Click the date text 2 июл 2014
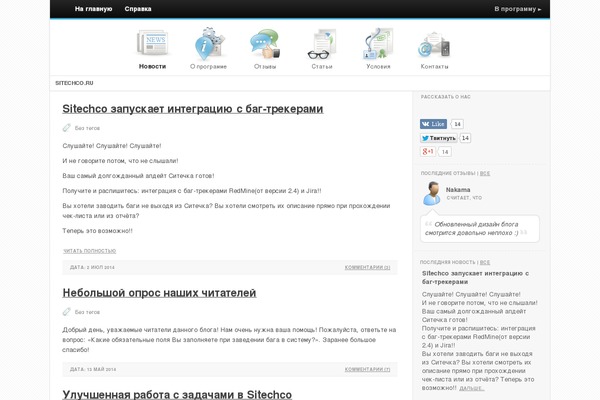 pos(92,268)
